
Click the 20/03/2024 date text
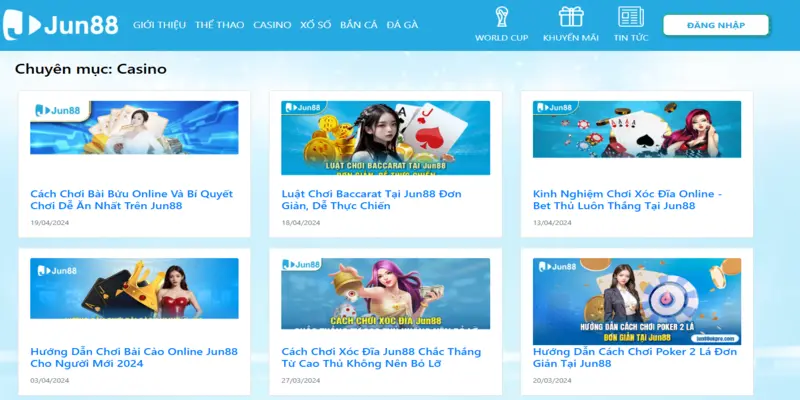coord(553,380)
